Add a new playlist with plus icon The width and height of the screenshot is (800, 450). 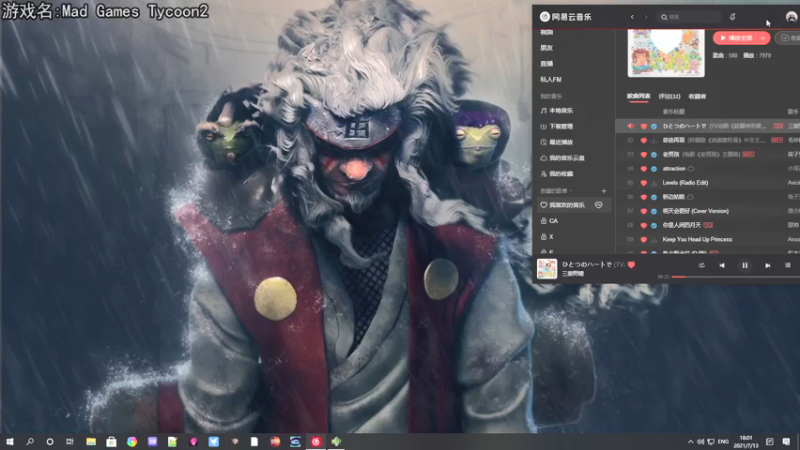(x=604, y=191)
